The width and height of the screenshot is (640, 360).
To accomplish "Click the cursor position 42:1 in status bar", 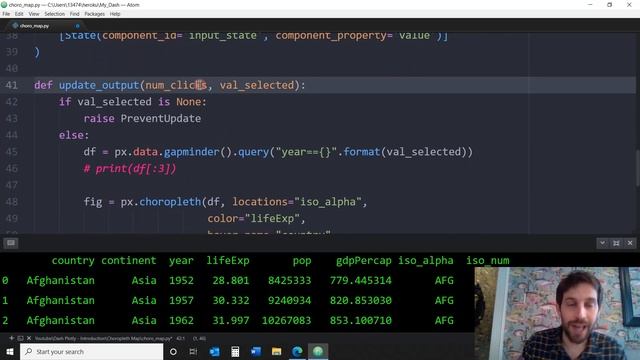I will [x=181, y=338].
